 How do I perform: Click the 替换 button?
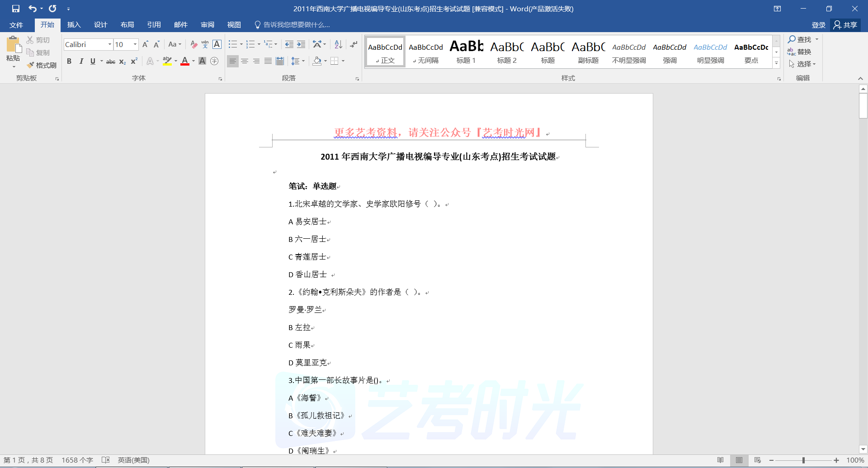click(799, 52)
